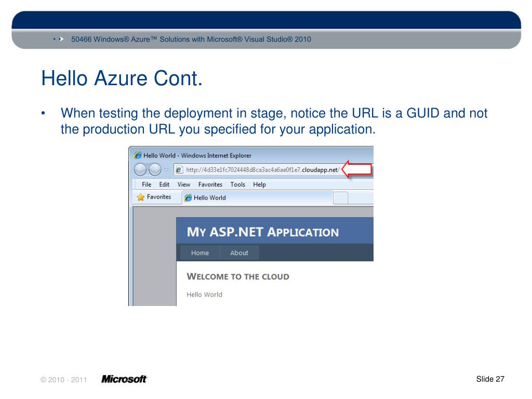
Task: Click the Hello World - Windows Internet Explorer title
Action: coord(197,155)
